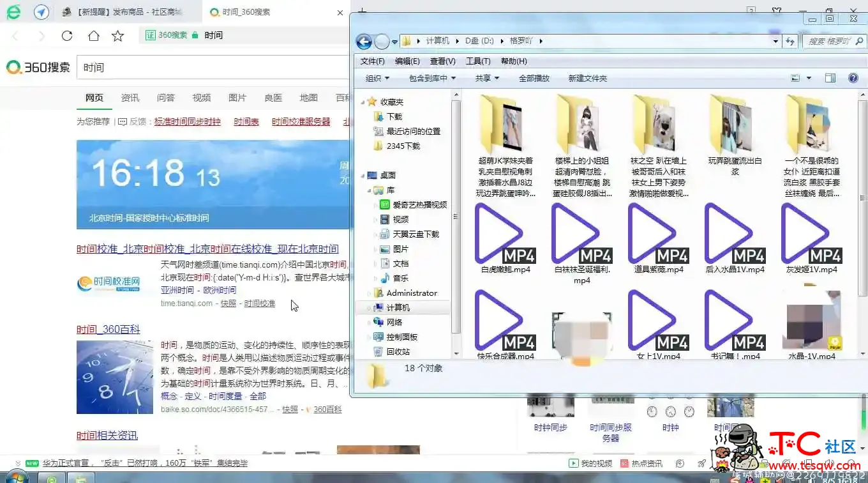Switch to 图片 search tab
Viewport: 868px width, 483px height.
(x=237, y=98)
